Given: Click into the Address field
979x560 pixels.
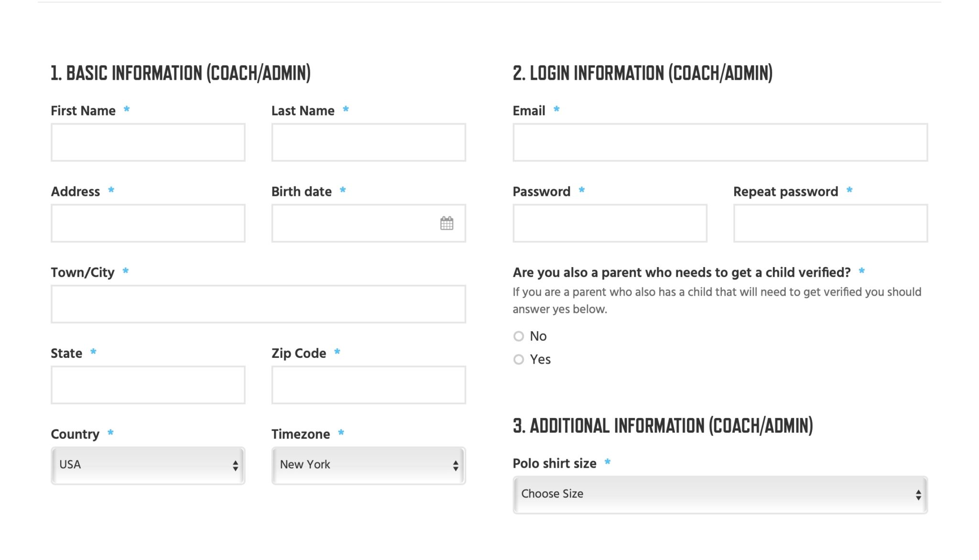Looking at the screenshot, I should point(148,223).
